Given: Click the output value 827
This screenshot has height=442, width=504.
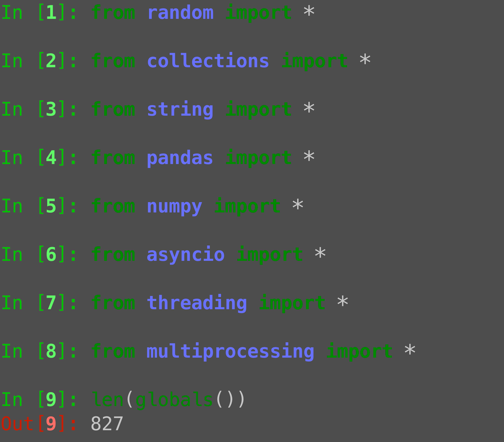Looking at the screenshot, I should (107, 424).
